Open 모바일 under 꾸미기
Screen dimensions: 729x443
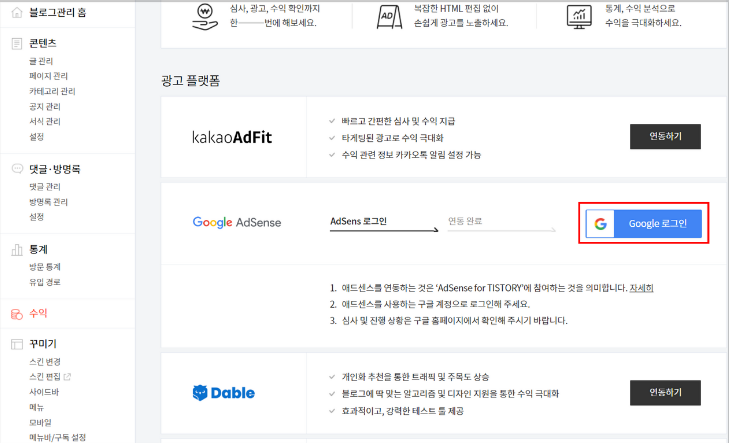40,423
